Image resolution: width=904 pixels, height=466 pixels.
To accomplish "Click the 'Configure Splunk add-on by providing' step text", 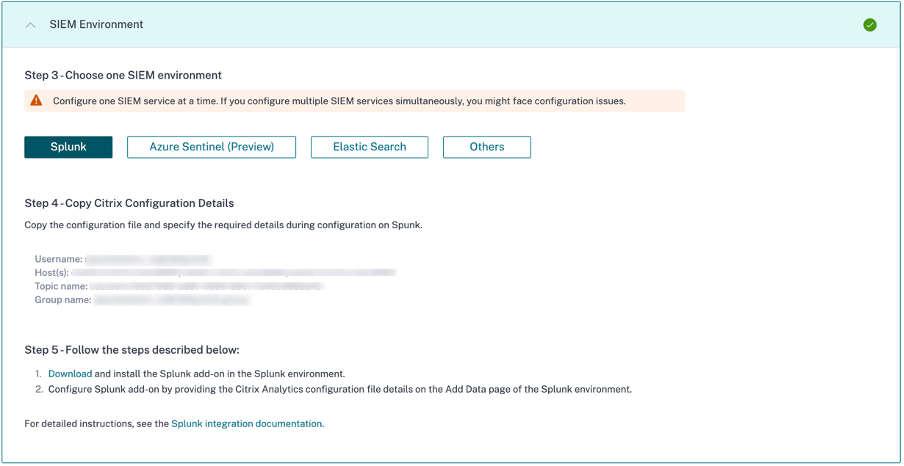I will point(340,389).
